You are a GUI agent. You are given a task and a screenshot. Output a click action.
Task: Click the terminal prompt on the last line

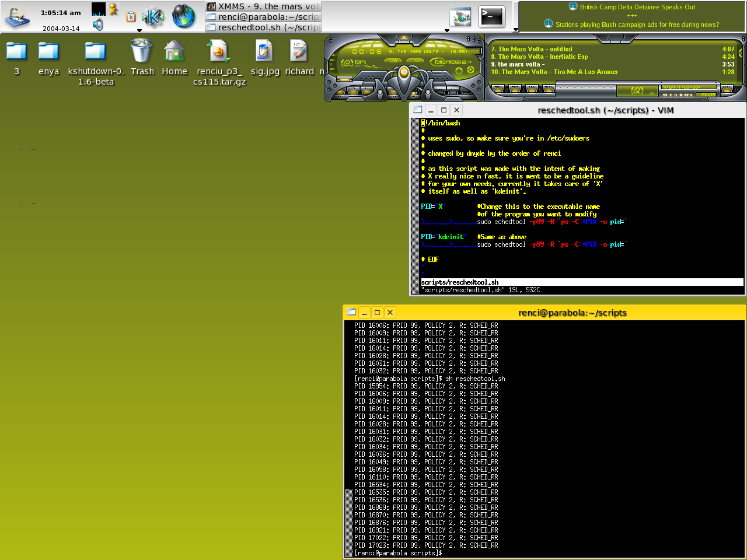click(399, 553)
